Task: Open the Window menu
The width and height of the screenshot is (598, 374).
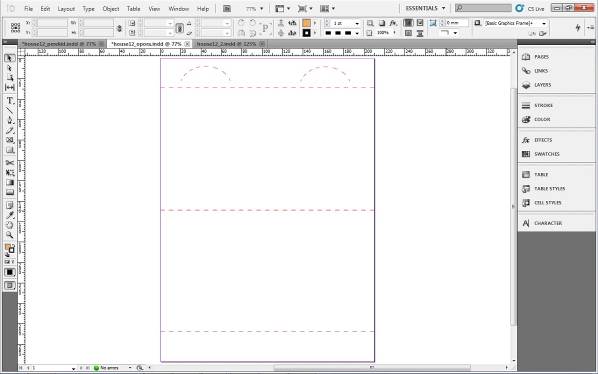Action: (x=178, y=8)
